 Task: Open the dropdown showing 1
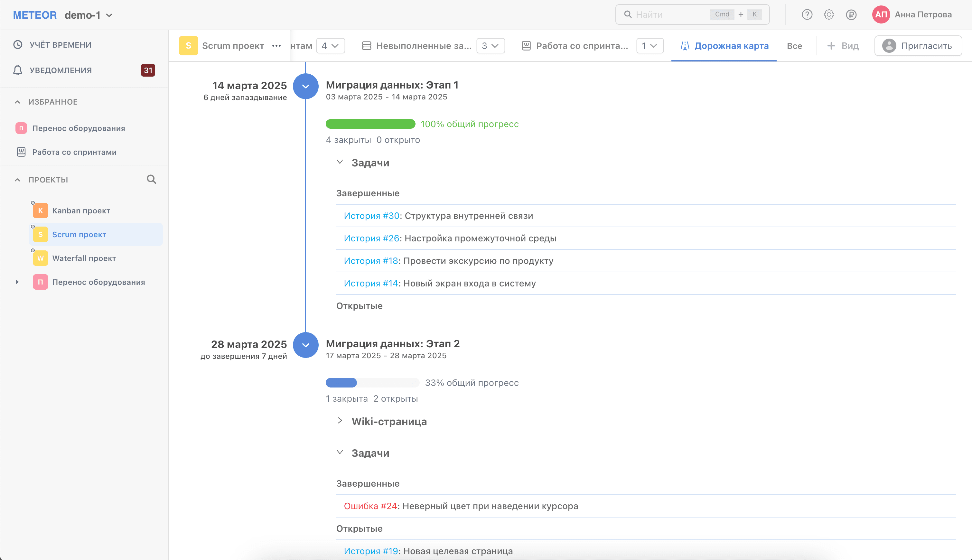point(650,46)
